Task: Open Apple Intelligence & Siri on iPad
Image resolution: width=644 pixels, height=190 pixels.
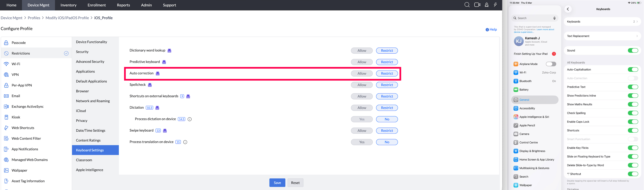Action: 535,117
